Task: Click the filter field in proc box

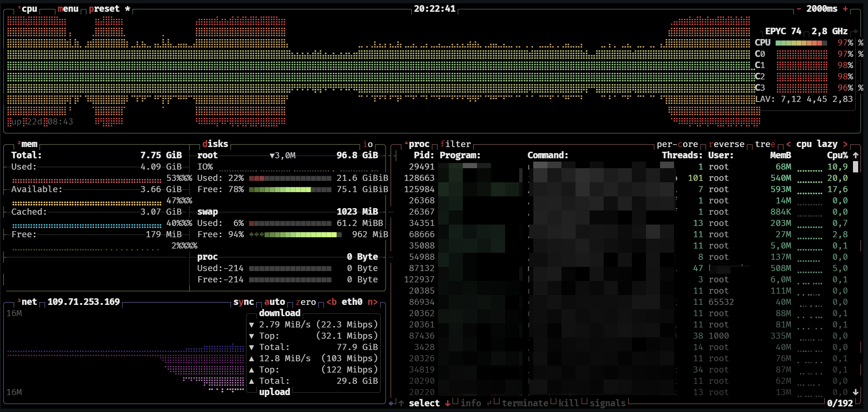Action: point(455,144)
